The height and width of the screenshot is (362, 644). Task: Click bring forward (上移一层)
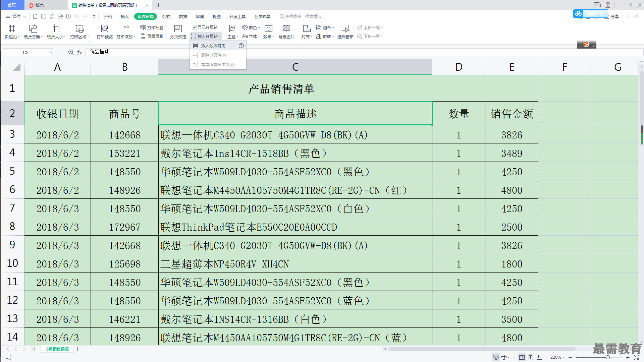coord(370,27)
